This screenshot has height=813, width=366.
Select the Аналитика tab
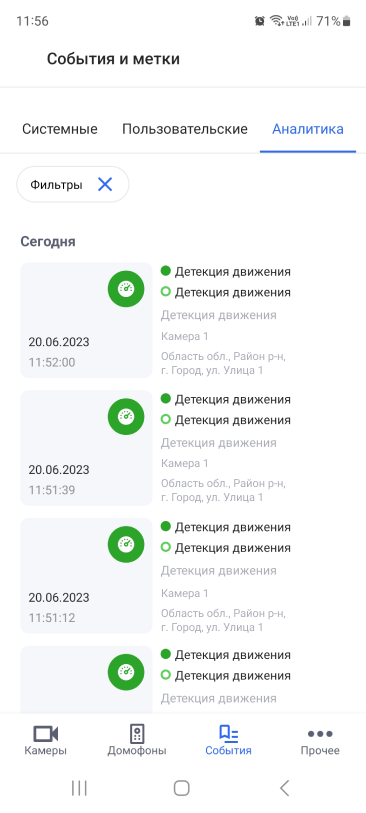click(x=308, y=129)
